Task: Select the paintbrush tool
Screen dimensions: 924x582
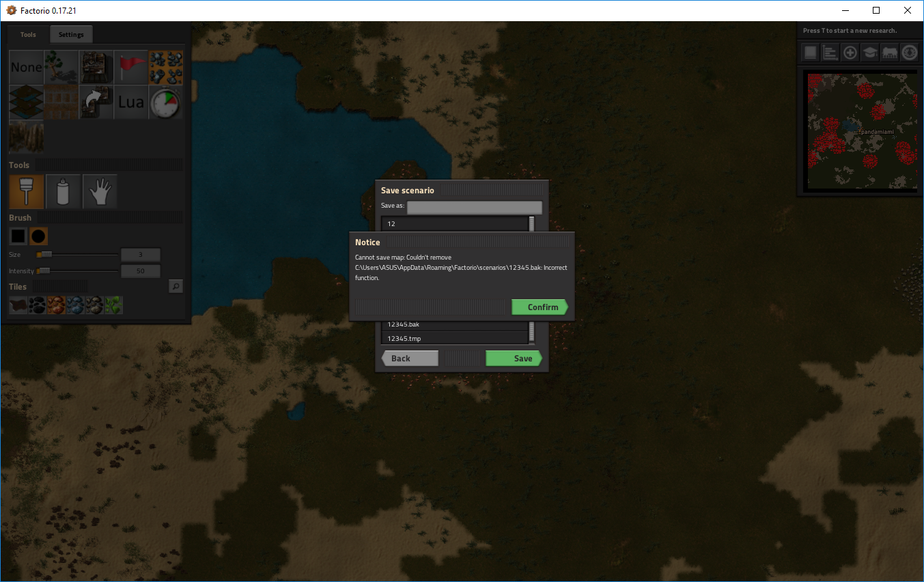Action: 27,191
